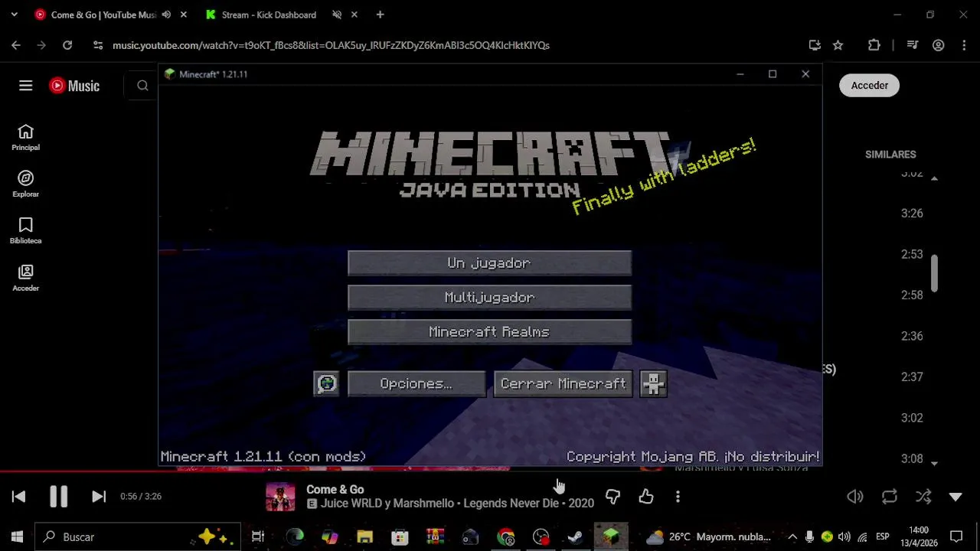Viewport: 980px width, 551px height.
Task: Click Copyright Mojang AB credits text
Action: tap(693, 457)
